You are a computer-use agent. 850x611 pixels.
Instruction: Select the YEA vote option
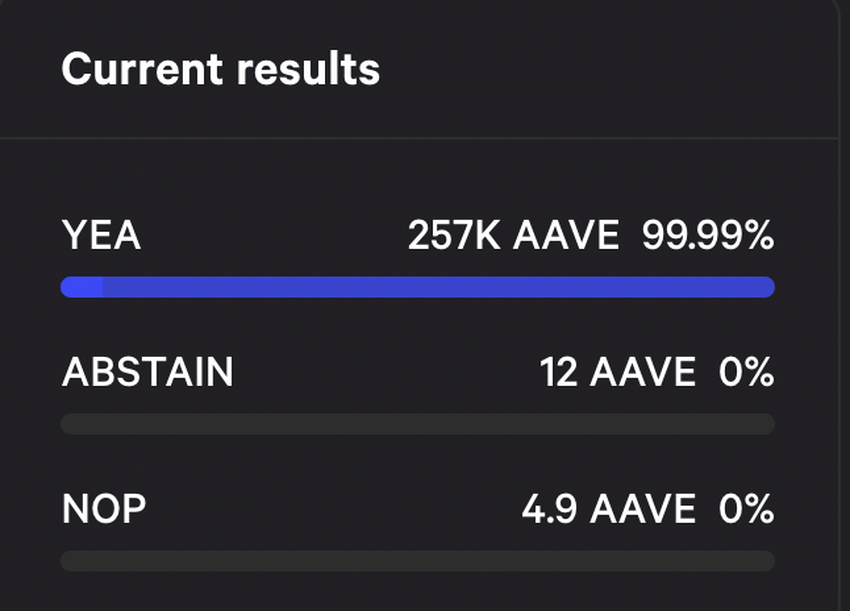[100, 234]
